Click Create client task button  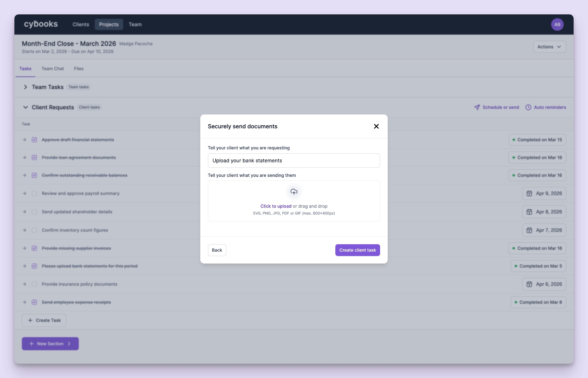click(357, 250)
